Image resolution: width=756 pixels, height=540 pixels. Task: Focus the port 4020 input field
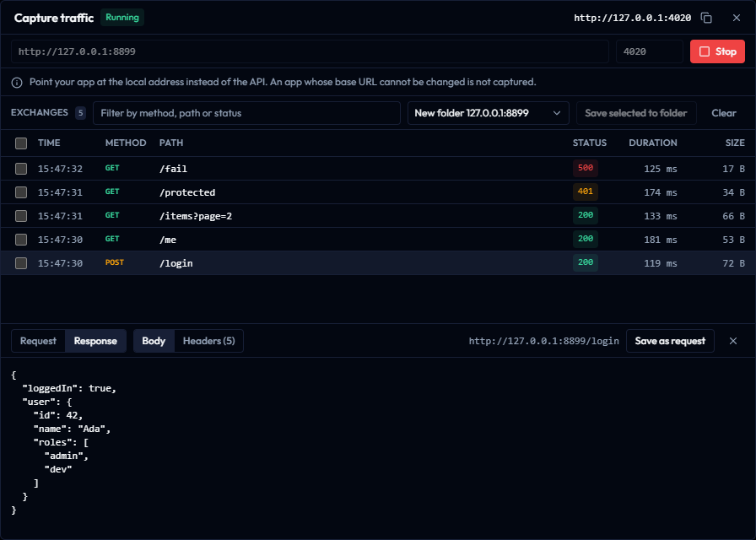[x=650, y=51]
